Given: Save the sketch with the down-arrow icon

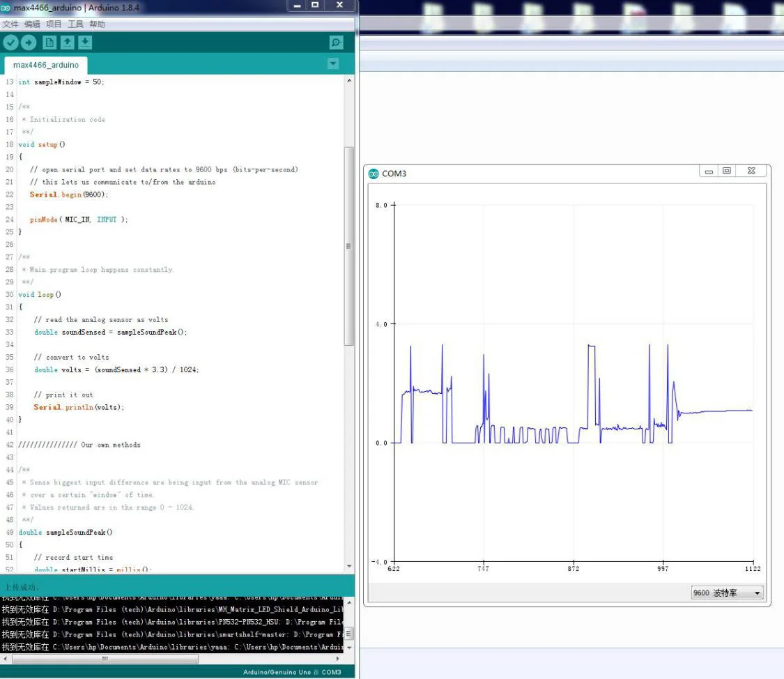Looking at the screenshot, I should tap(84, 43).
